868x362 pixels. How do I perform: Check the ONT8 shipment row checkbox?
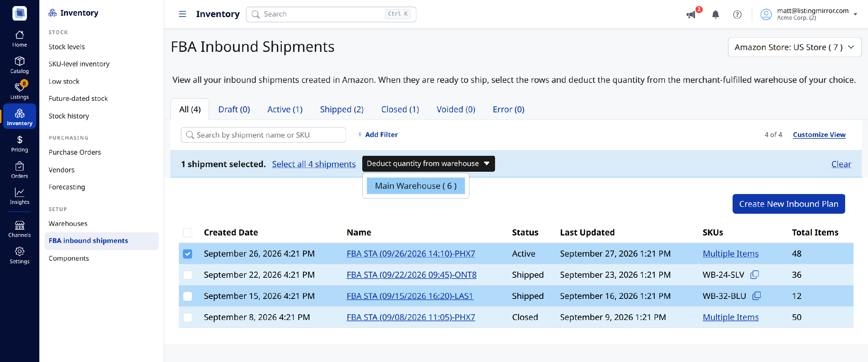point(187,275)
